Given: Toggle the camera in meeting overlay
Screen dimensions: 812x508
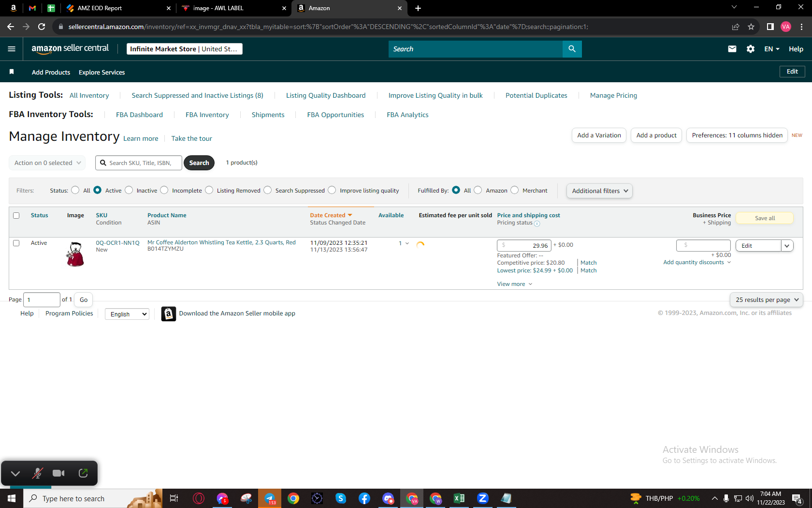Looking at the screenshot, I should [58, 473].
